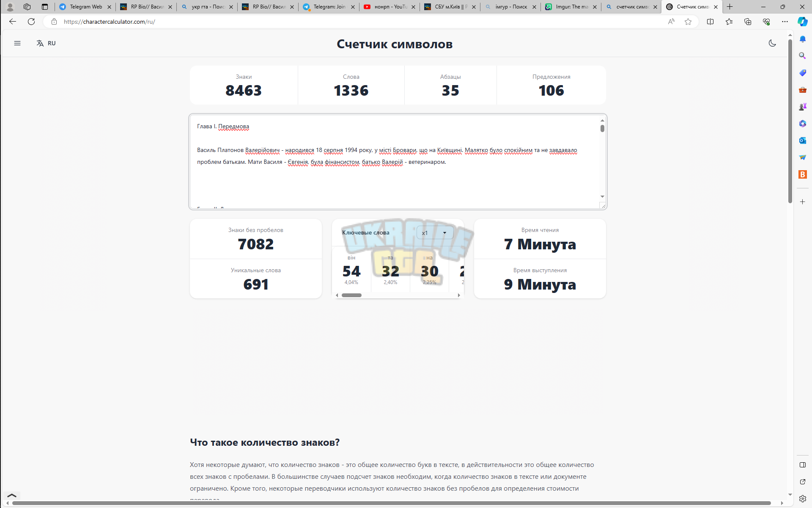Open the Collections icon
This screenshot has height=508, width=812.
[x=748, y=22]
